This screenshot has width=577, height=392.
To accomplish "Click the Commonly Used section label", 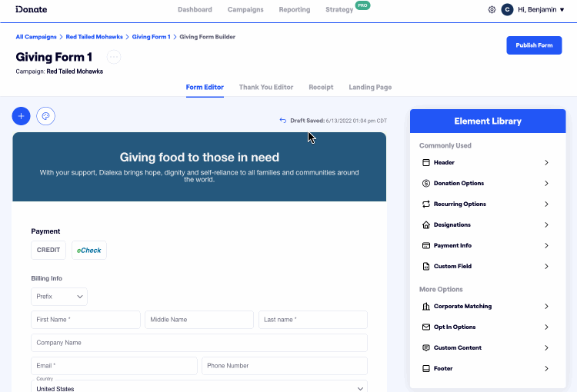I will coord(445,145).
